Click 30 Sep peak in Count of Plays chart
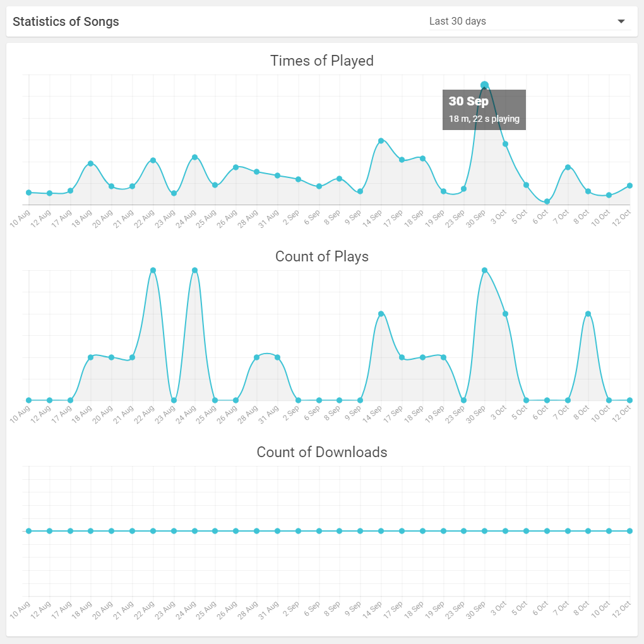 484,270
